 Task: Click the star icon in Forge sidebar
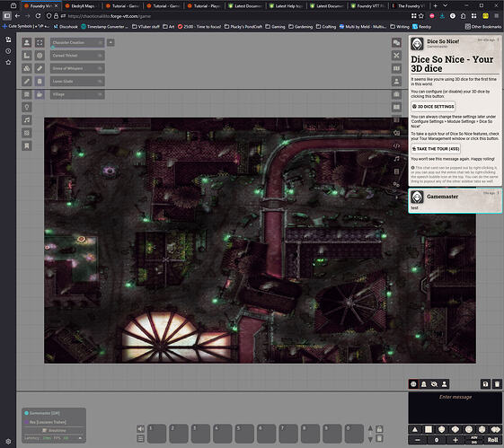pyautogui.click(x=8, y=62)
